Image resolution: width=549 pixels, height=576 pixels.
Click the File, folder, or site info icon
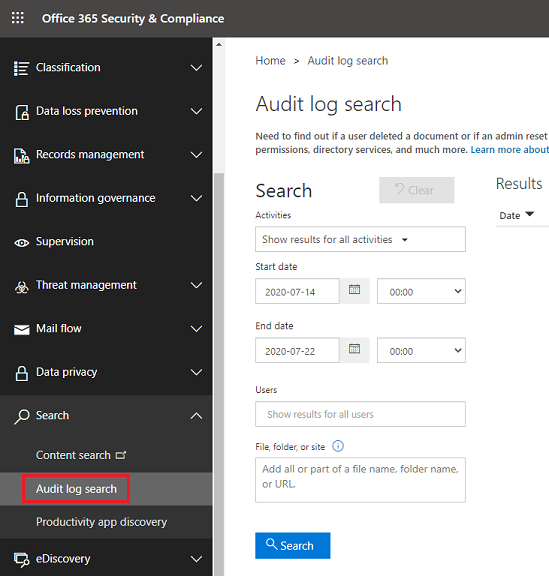(338, 446)
